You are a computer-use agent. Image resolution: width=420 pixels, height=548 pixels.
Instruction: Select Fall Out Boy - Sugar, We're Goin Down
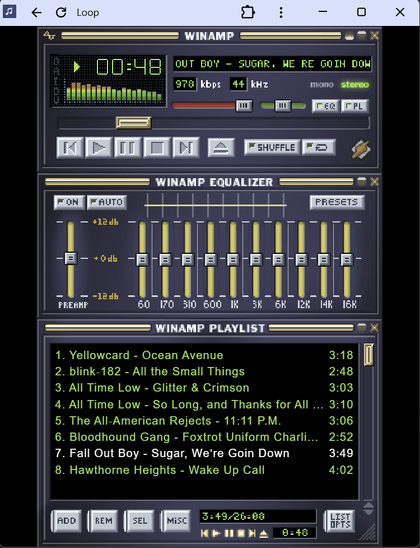point(204,453)
